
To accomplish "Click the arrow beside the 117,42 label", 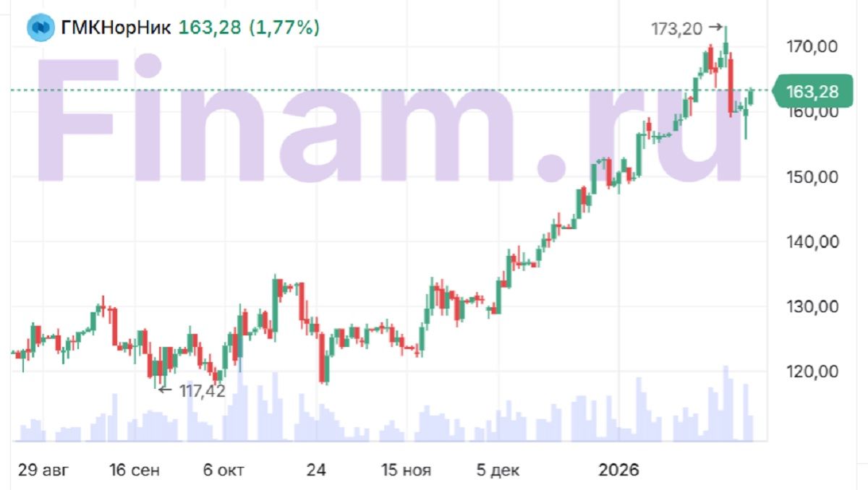I will pyautogui.click(x=164, y=390).
